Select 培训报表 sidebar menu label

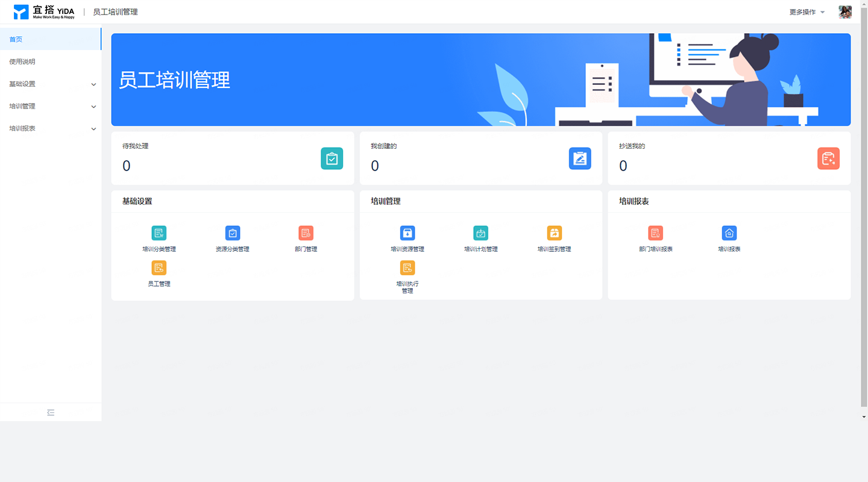pos(22,128)
